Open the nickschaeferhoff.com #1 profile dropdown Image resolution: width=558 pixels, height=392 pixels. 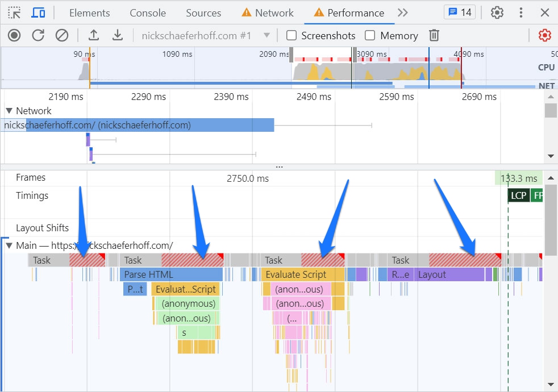(x=266, y=35)
